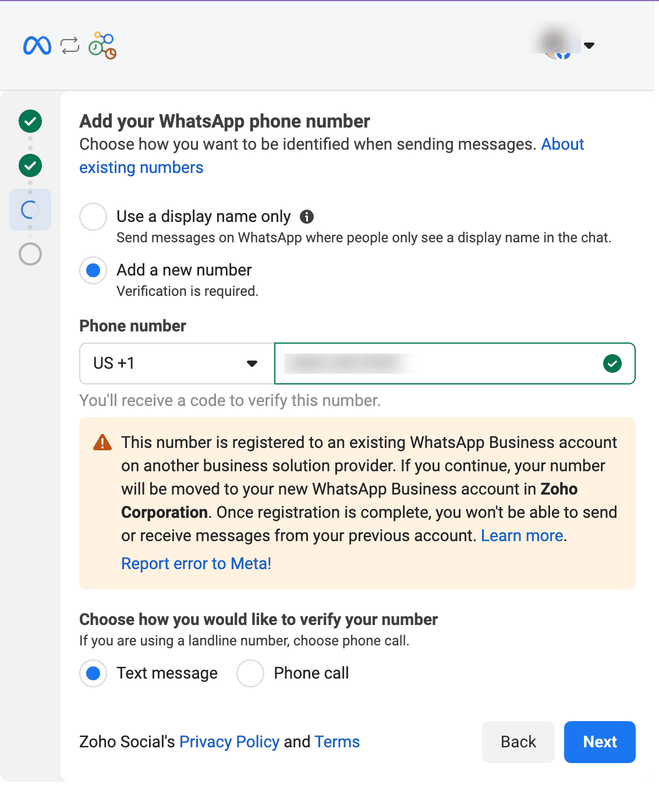
Task: Click the sync arrows icon in header
Action: [x=70, y=45]
